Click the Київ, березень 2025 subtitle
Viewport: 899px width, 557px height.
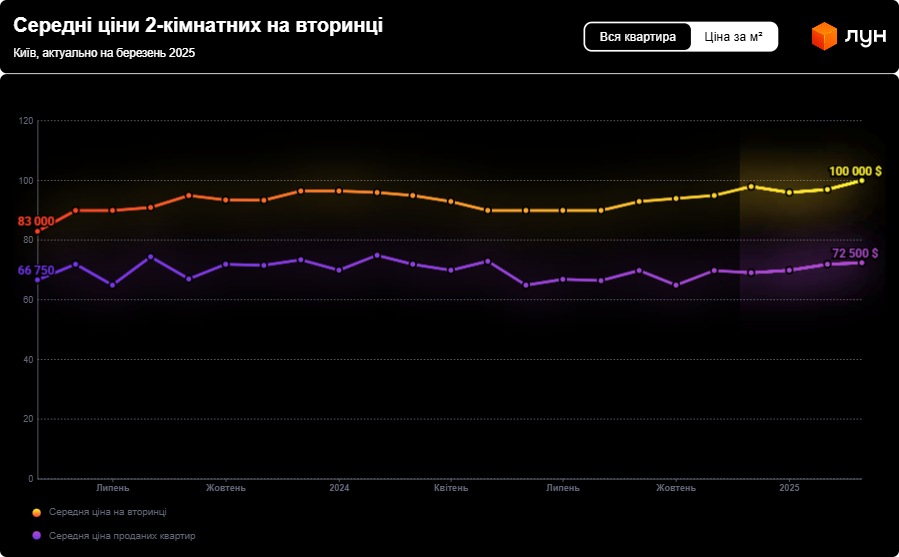click(104, 53)
